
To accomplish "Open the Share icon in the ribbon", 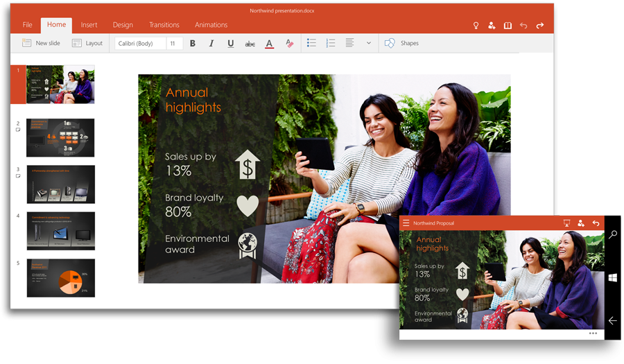I will point(492,26).
